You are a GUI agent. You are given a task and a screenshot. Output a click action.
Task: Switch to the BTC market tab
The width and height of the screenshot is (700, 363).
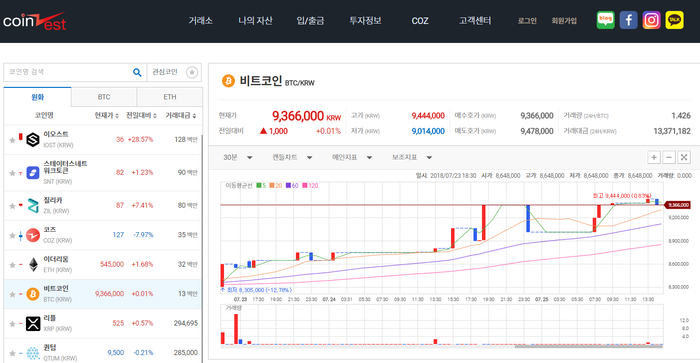coord(104,97)
